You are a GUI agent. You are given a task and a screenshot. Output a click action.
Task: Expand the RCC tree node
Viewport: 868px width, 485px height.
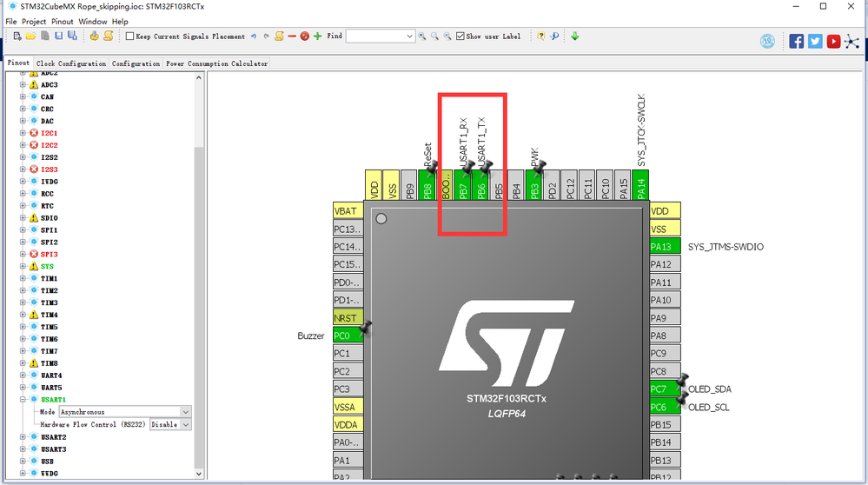(23, 194)
